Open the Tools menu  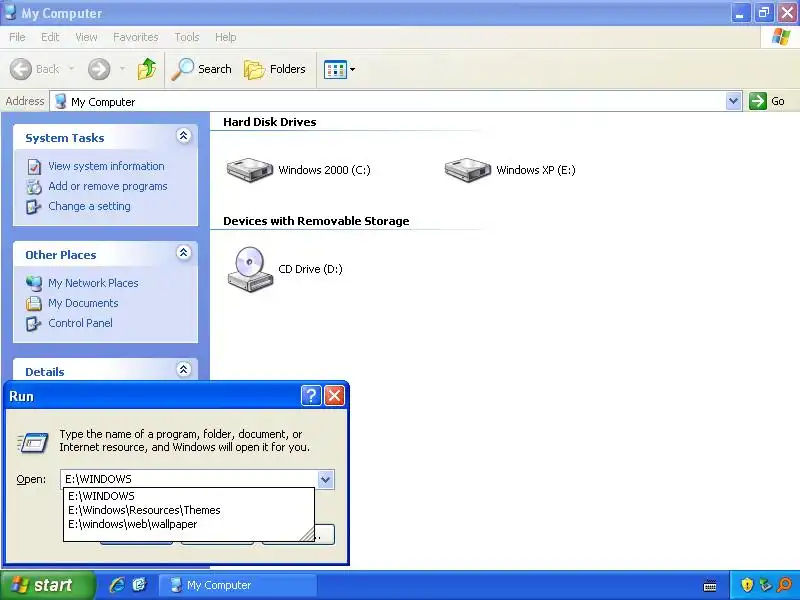(x=187, y=37)
